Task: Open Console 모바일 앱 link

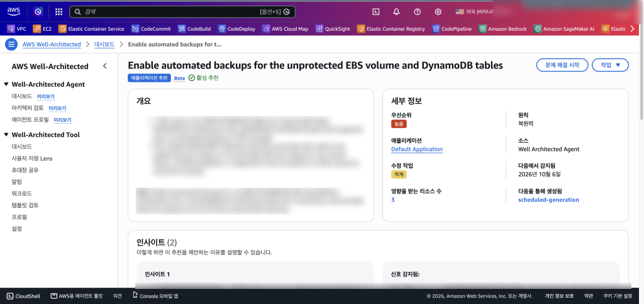Action: click(x=156, y=296)
